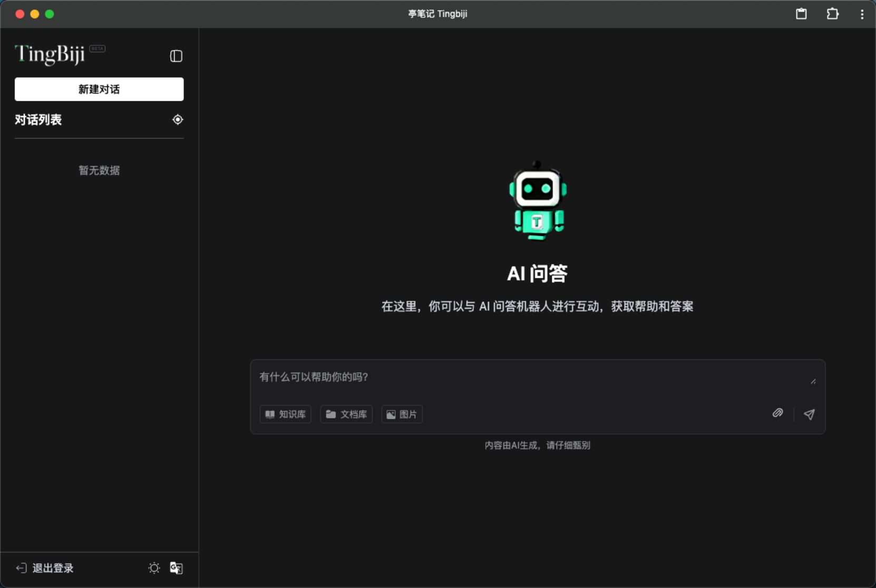Collapse the sidebar with the panel icon
This screenshot has width=876, height=588.
(177, 56)
